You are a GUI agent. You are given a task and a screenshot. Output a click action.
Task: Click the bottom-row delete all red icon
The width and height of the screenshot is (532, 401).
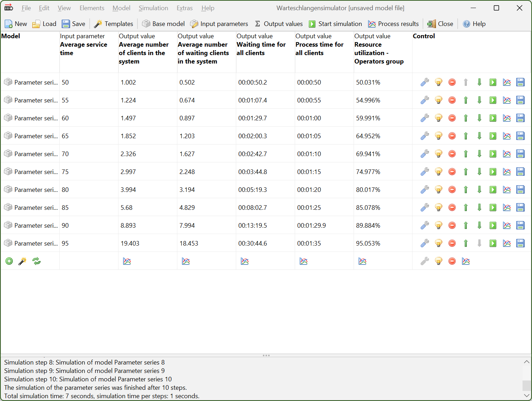[x=452, y=261]
